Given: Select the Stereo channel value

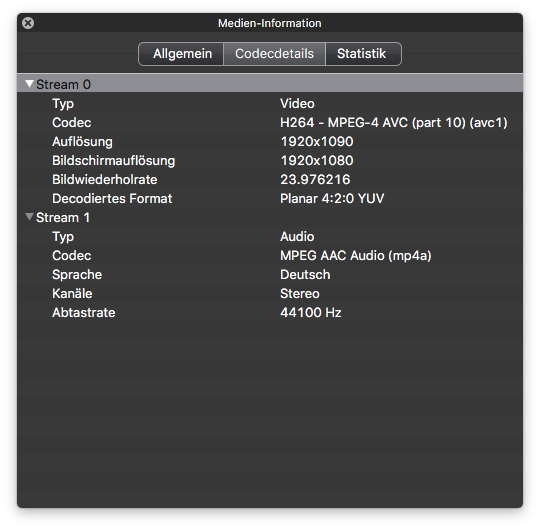Looking at the screenshot, I should point(300,293).
